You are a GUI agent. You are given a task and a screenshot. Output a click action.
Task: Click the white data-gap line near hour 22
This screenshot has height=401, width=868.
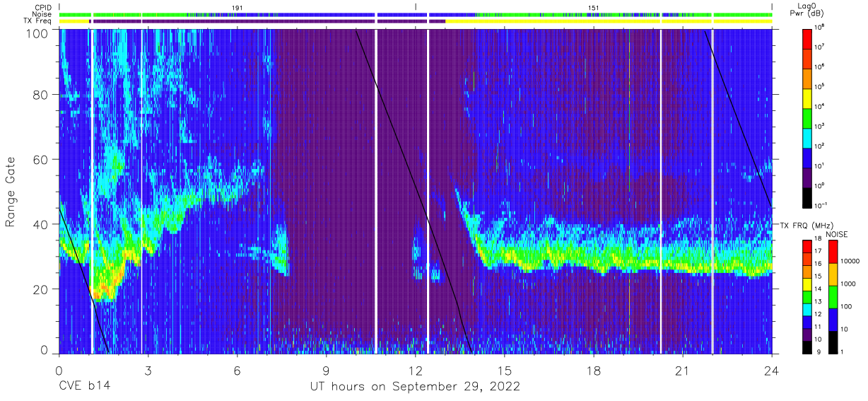(x=712, y=192)
